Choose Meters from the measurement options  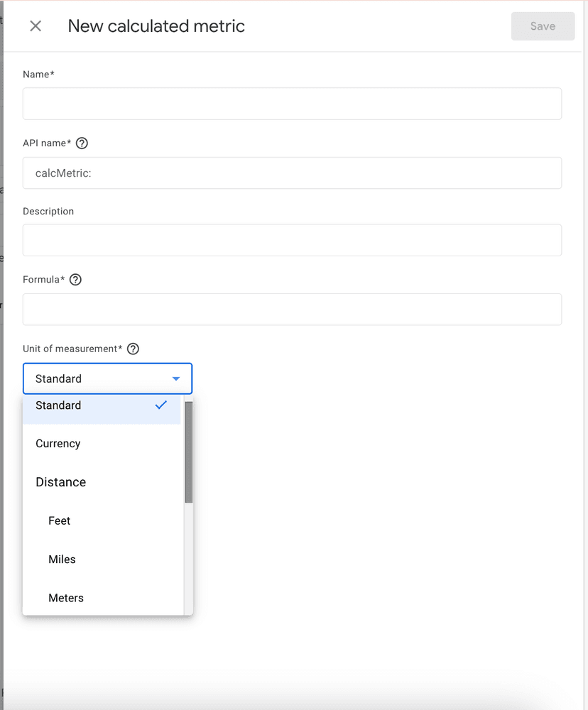(x=66, y=597)
